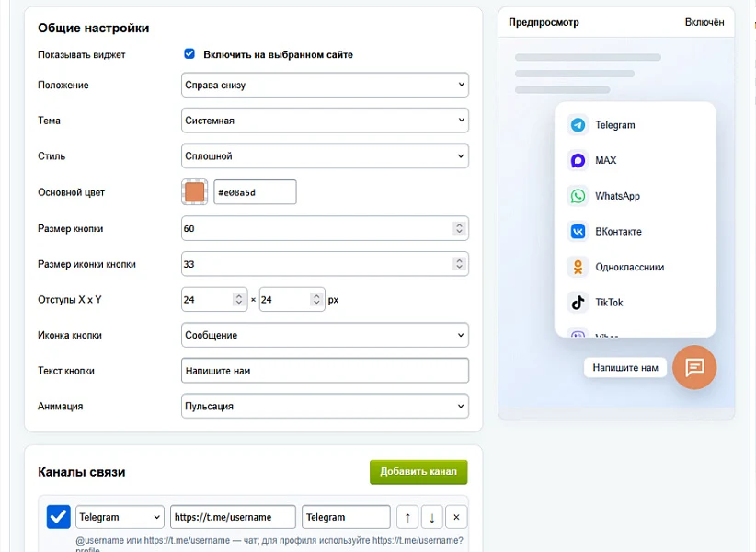Click the Одноклассники text in preview list
The image size is (756, 552).
point(630,267)
